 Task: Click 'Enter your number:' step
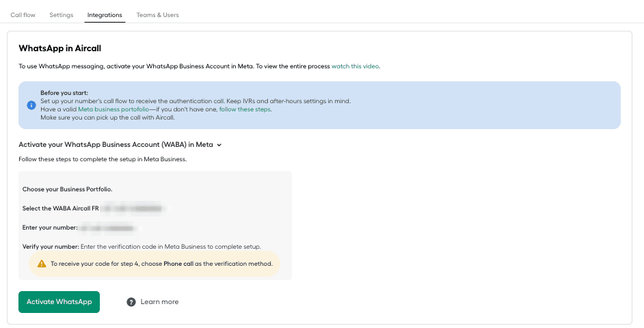point(50,228)
